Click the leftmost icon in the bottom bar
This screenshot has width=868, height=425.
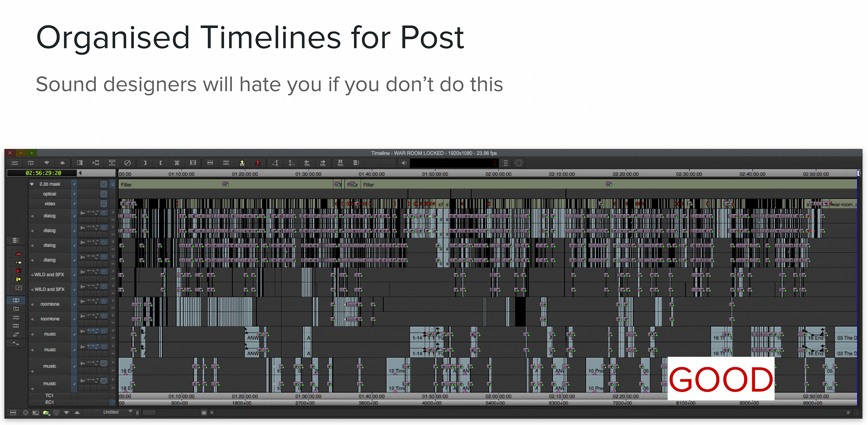coord(13,413)
